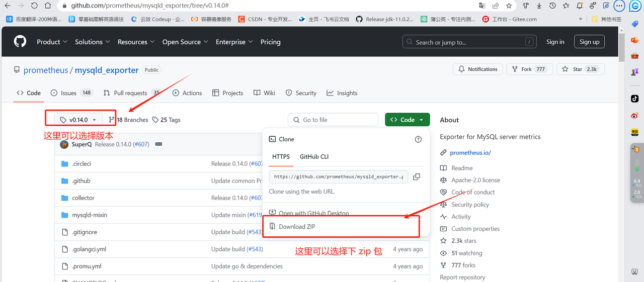Viewport: 644px width, 282px height.
Task: Open the IE mode icon in toolbar
Action: (606, 6)
